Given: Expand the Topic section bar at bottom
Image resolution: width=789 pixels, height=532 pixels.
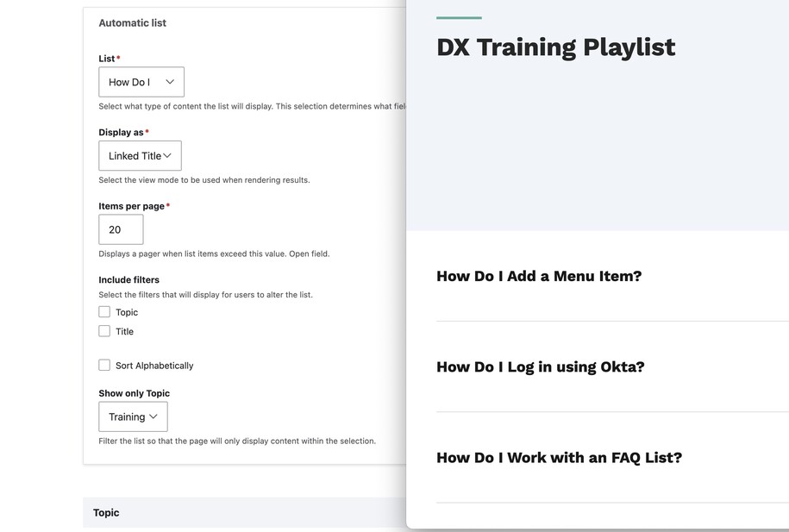Looking at the screenshot, I should coord(106,513).
